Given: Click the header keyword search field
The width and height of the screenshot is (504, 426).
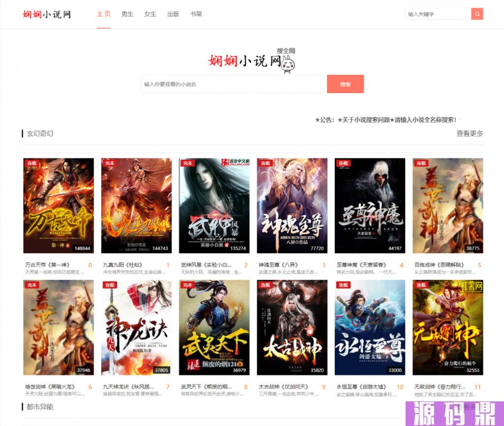Looking at the screenshot, I should 438,14.
